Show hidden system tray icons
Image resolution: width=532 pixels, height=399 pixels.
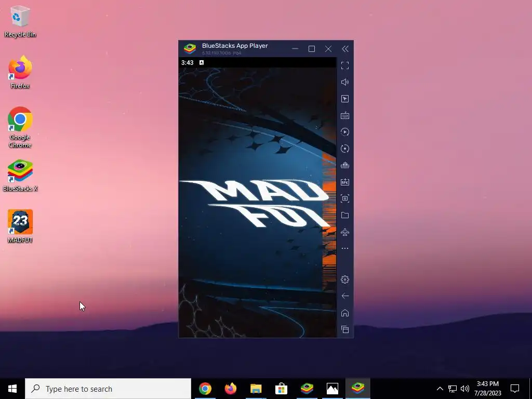440,389
